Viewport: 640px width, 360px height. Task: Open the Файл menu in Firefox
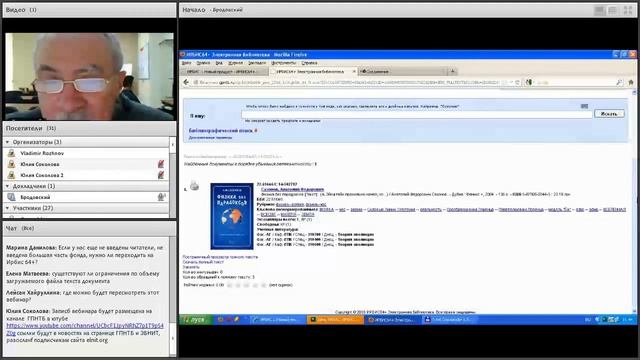click(187, 63)
